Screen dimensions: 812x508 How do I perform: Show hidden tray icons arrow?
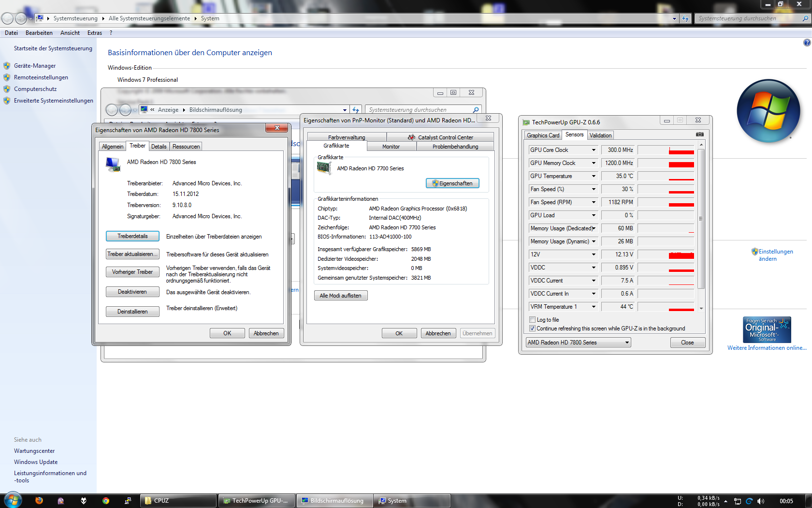tap(725, 501)
